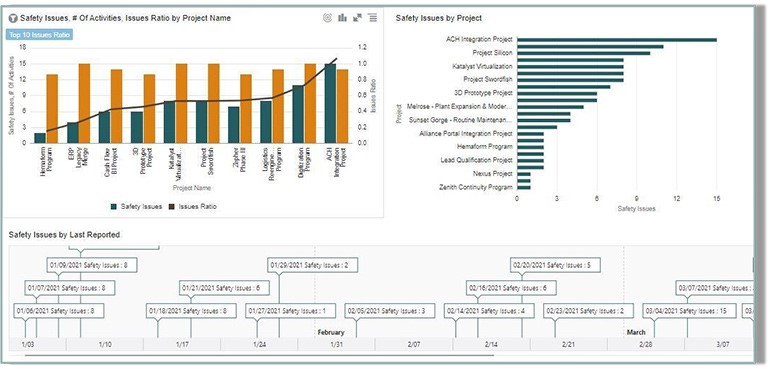The width and height of the screenshot is (770, 369).
Task: Select the 02/14/2021 Safety Issues : 4 marker
Action: click(489, 311)
